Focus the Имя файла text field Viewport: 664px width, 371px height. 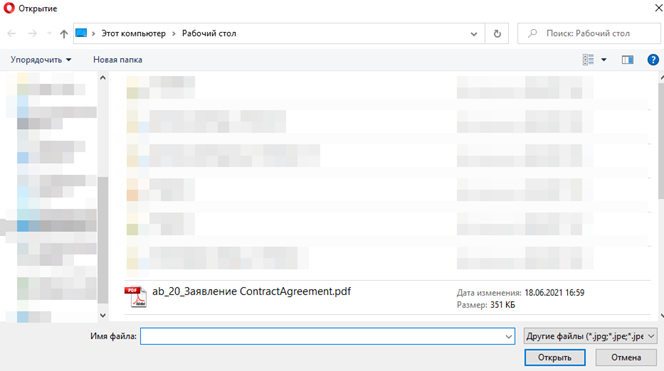point(327,336)
